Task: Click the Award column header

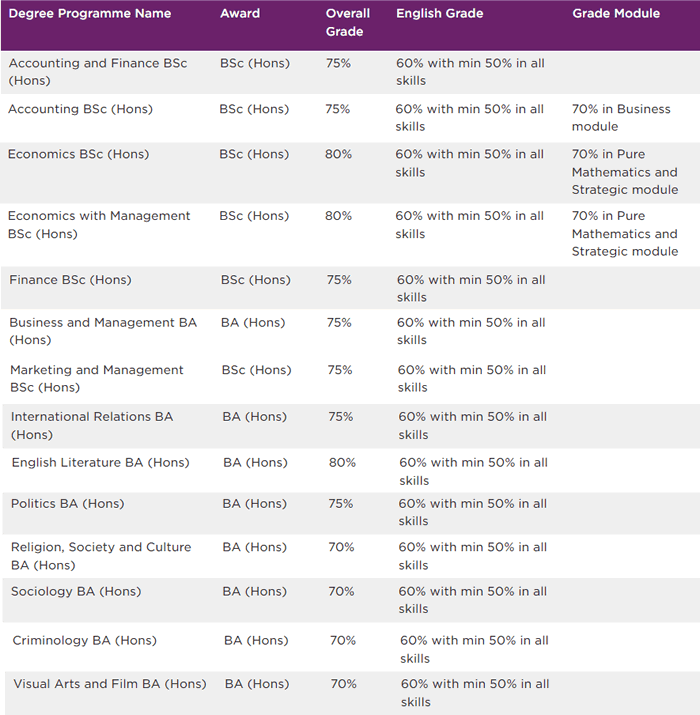Action: coord(240,14)
